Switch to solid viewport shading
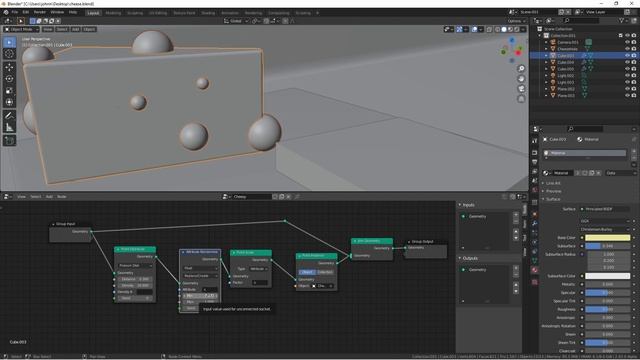 point(504,29)
